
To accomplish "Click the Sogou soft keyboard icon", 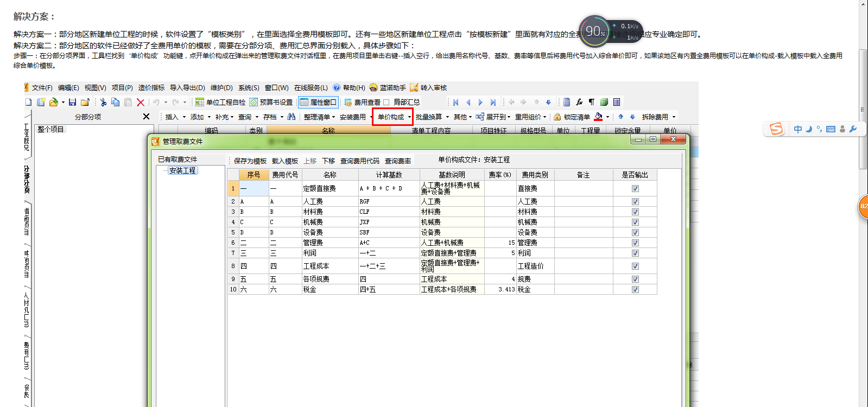I will (x=831, y=129).
